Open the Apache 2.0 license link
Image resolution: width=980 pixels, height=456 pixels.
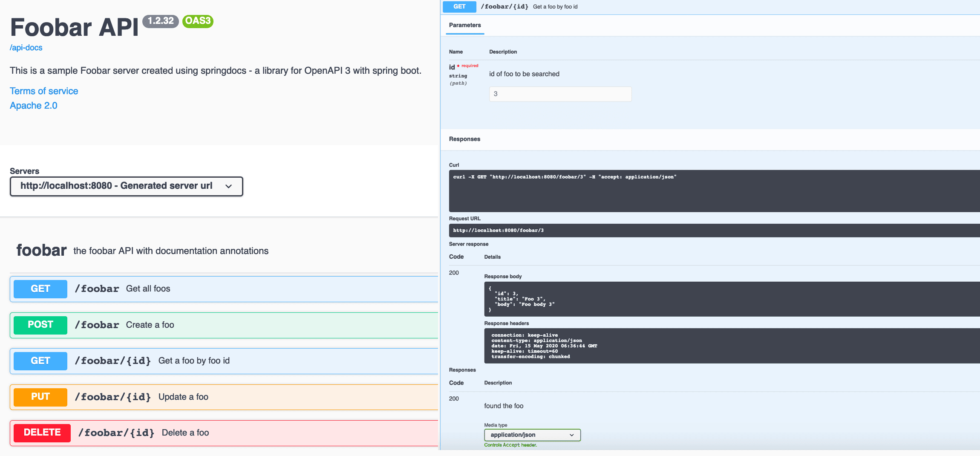tap(33, 105)
